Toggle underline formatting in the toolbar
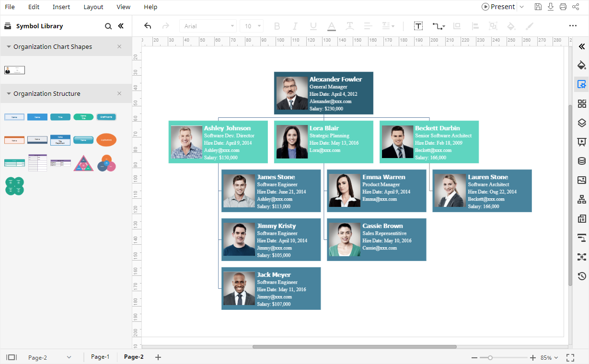This screenshot has height=364, width=589. click(x=313, y=26)
